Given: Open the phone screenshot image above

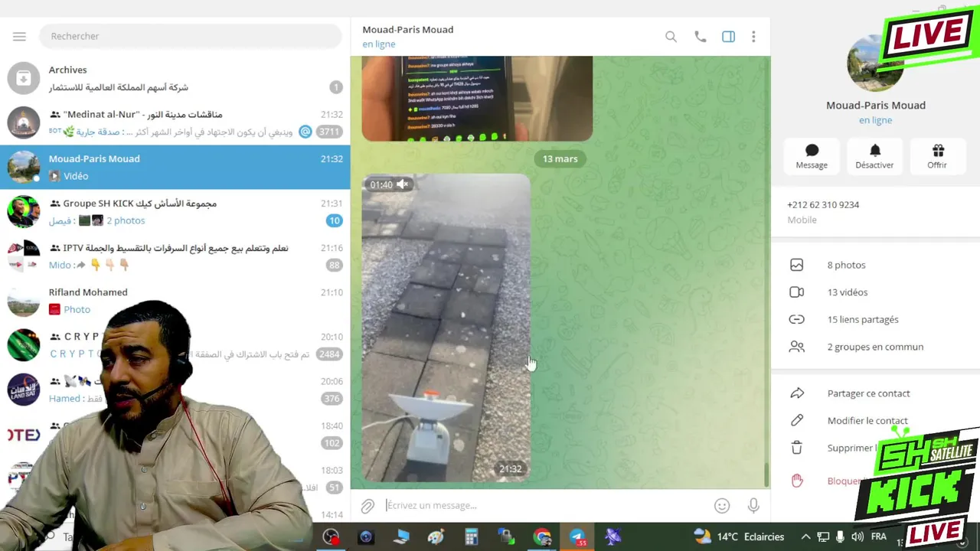Looking at the screenshot, I should pyautogui.click(x=477, y=98).
